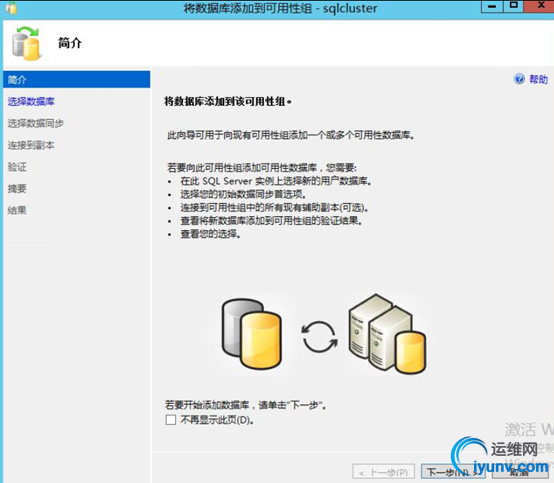The height and width of the screenshot is (483, 554).
Task: Click the title bar application icon
Action: 11,7
